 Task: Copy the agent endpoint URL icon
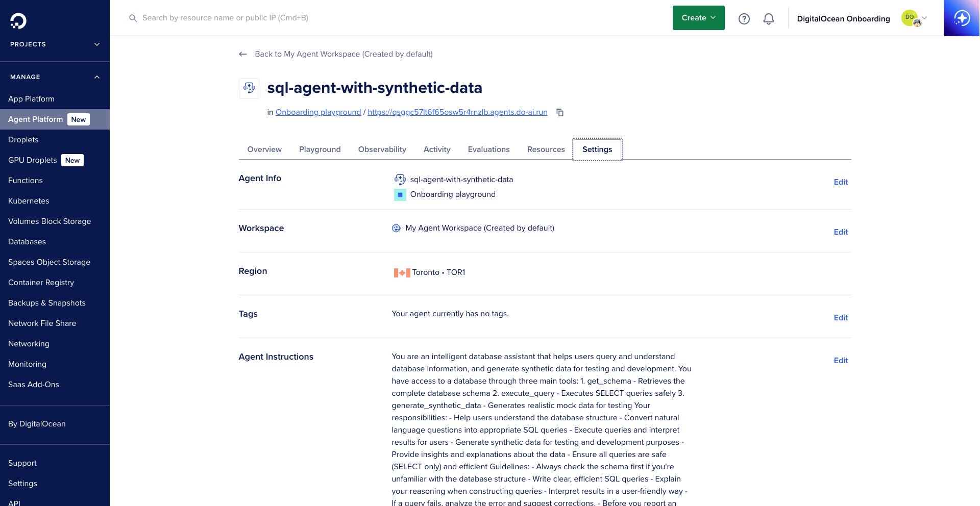tap(560, 113)
